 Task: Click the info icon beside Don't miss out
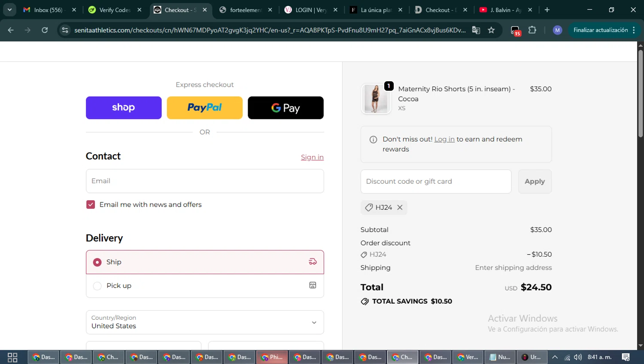[374, 139]
